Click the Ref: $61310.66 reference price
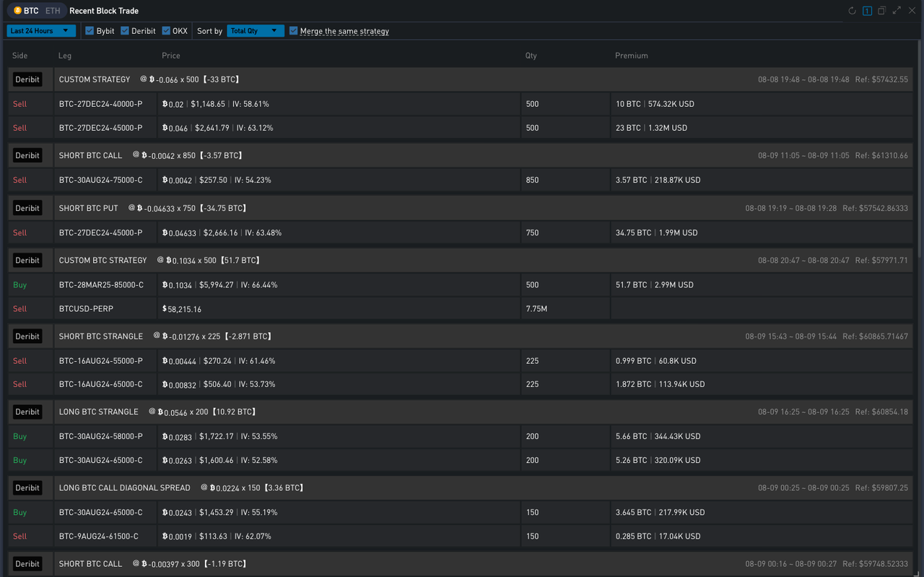Screen dimensions: 924x577 point(881,155)
